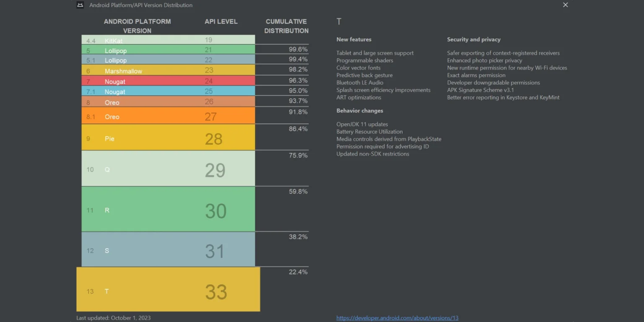Viewport: 644px width, 322px height.
Task: Click 'Exact alarms permission' text
Action: pos(476,75)
